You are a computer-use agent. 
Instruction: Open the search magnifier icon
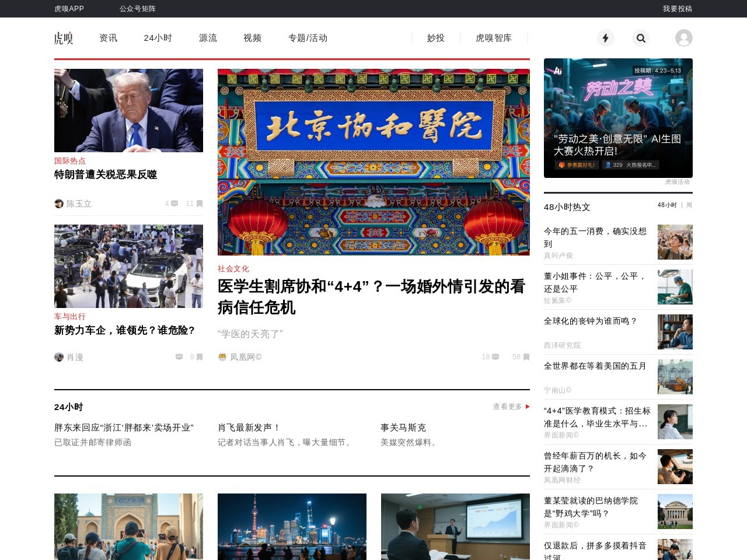(641, 38)
